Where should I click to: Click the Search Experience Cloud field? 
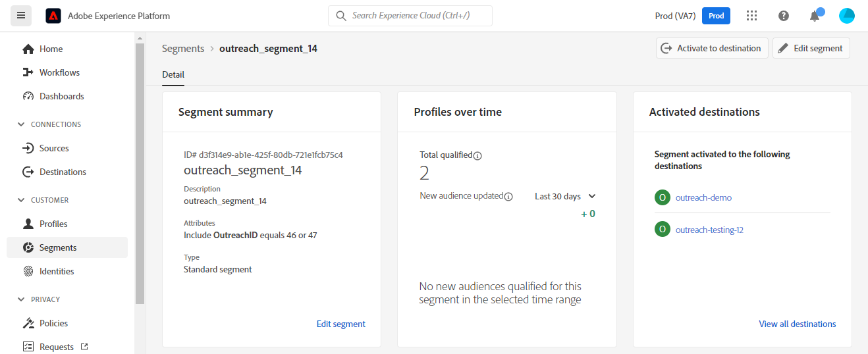tap(411, 16)
